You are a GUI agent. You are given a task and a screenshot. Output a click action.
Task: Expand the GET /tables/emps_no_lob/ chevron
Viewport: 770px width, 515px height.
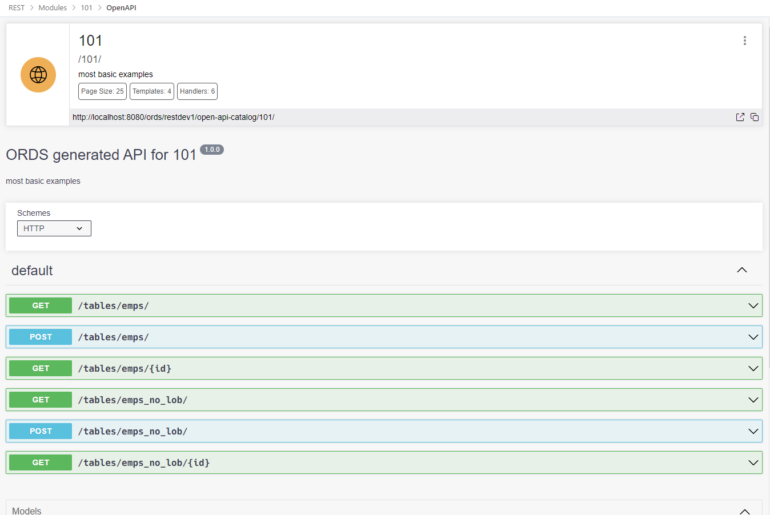point(753,400)
